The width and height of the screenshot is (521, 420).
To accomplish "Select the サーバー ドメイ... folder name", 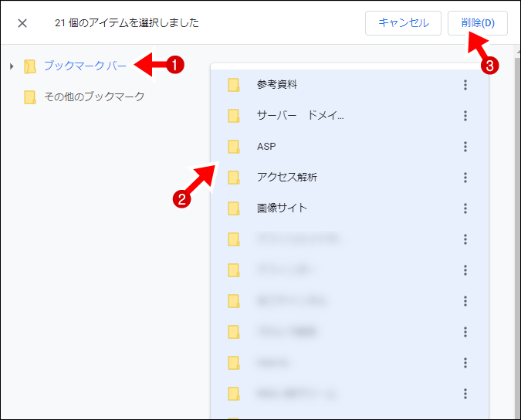I will [300, 115].
